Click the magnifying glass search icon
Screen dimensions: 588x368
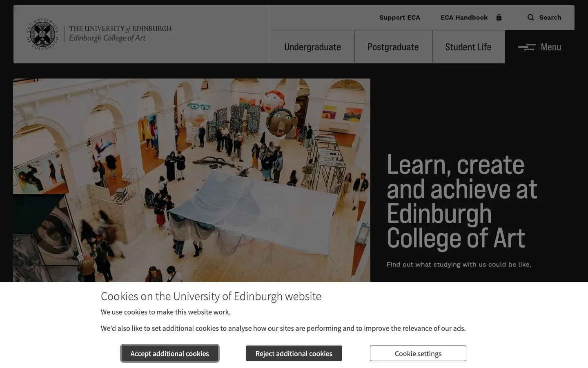530,17
